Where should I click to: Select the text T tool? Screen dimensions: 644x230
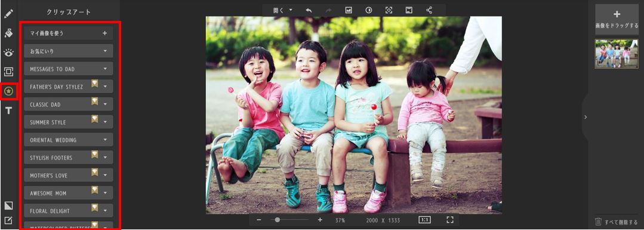8,111
